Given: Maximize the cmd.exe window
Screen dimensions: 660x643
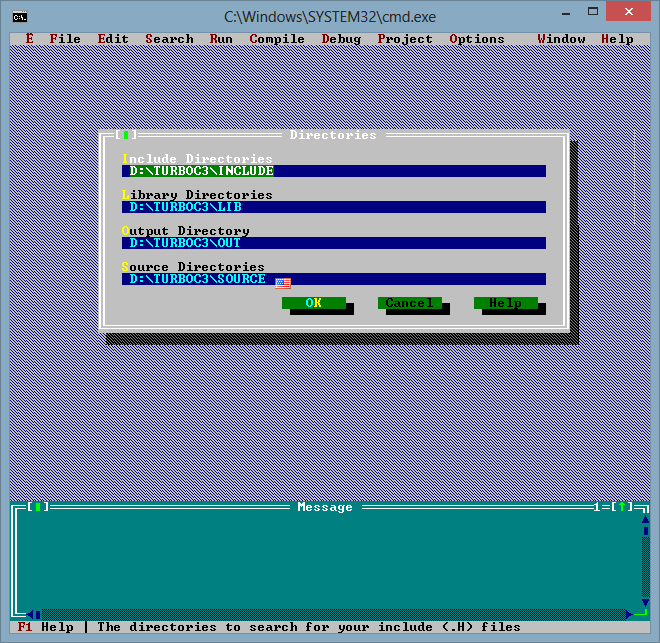Looking at the screenshot, I should pos(593,12).
